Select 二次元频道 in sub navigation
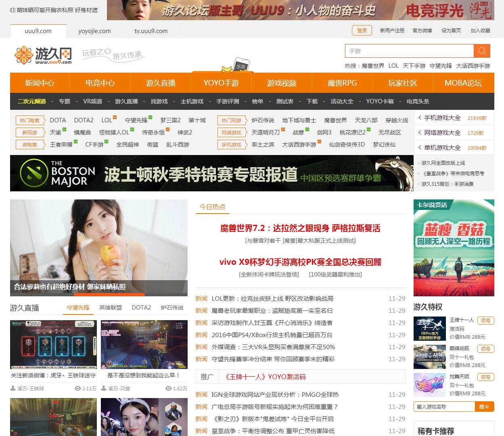504x436 pixels. coord(32,101)
